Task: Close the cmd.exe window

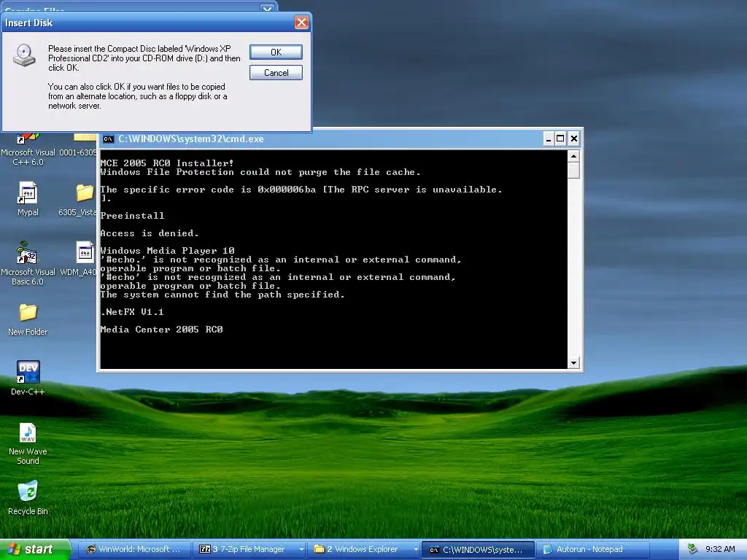Action: pyautogui.click(x=573, y=139)
